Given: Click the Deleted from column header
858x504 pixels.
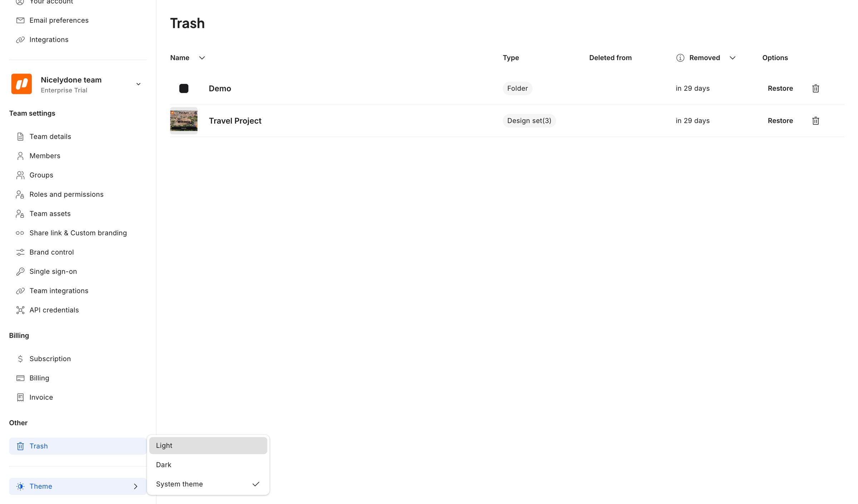Looking at the screenshot, I should coord(610,58).
